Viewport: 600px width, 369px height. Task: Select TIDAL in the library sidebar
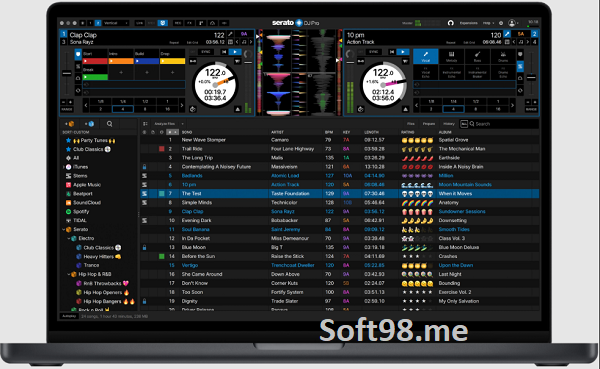[x=80, y=220]
